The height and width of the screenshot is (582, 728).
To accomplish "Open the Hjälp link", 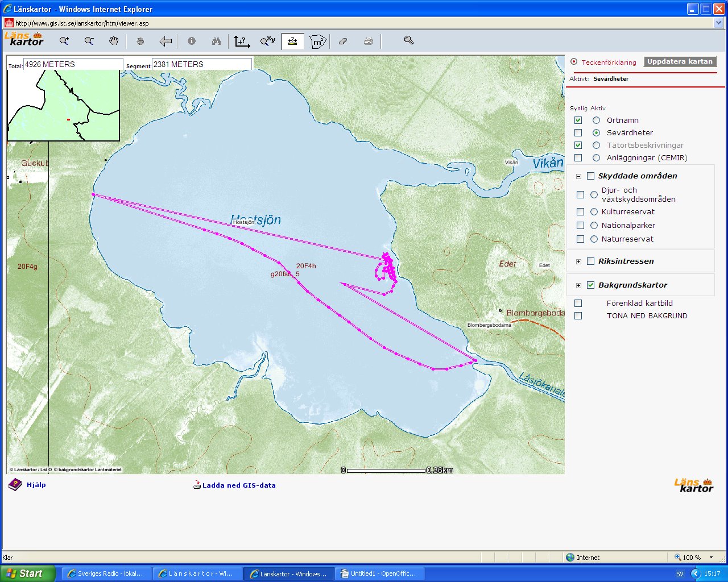I will click(x=36, y=485).
